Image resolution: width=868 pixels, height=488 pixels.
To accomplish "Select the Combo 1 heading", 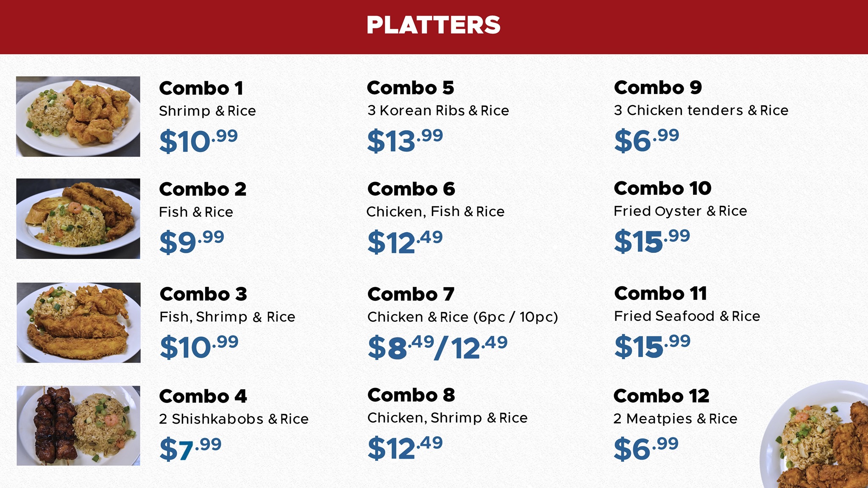I will click(x=201, y=89).
